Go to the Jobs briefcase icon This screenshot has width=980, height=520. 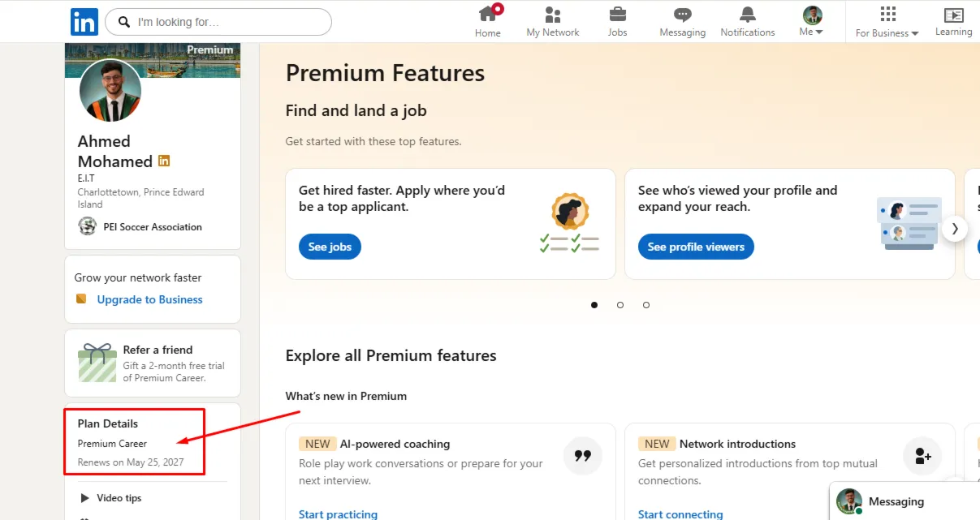[617, 15]
